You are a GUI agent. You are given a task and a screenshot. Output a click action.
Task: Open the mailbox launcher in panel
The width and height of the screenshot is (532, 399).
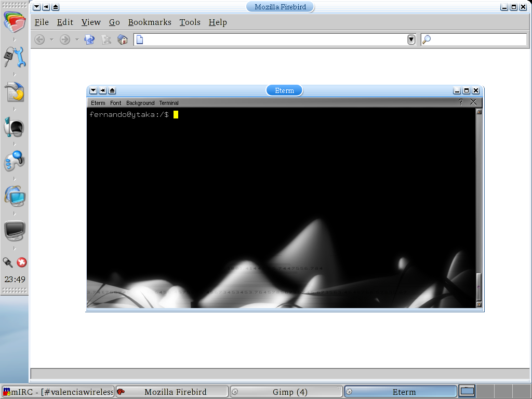coord(14,127)
